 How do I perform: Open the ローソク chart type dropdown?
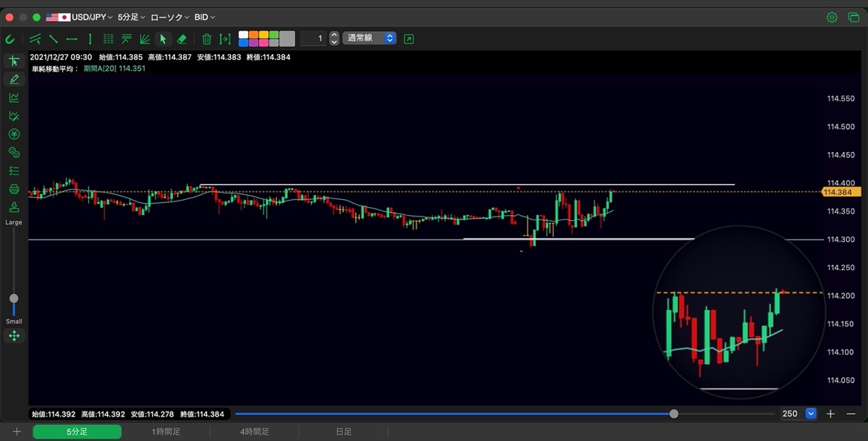click(170, 17)
